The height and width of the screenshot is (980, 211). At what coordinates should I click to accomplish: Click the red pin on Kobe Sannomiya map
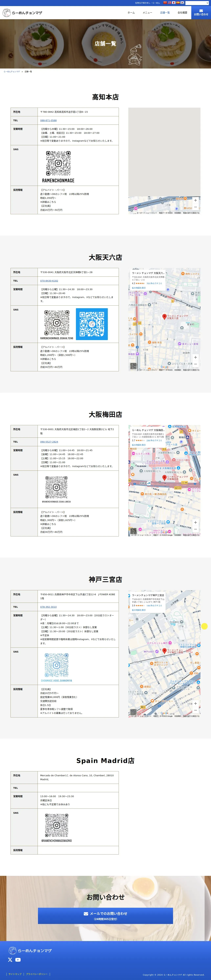tap(164, 651)
